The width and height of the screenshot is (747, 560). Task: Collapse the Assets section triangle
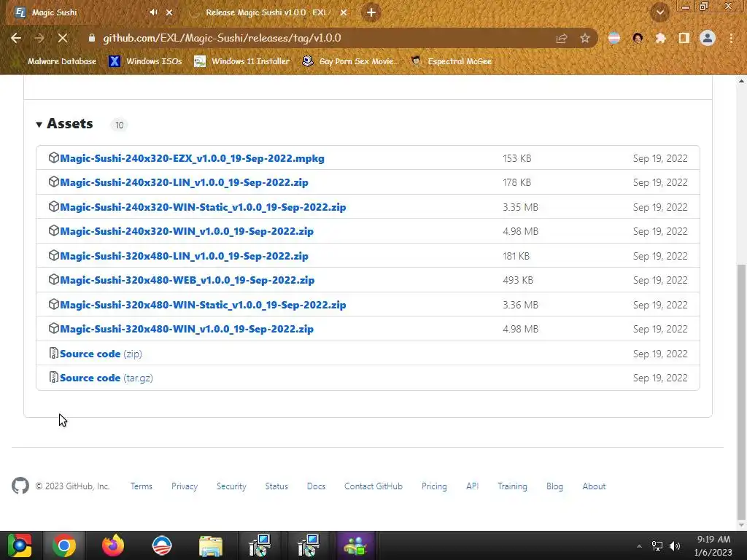pos(39,124)
